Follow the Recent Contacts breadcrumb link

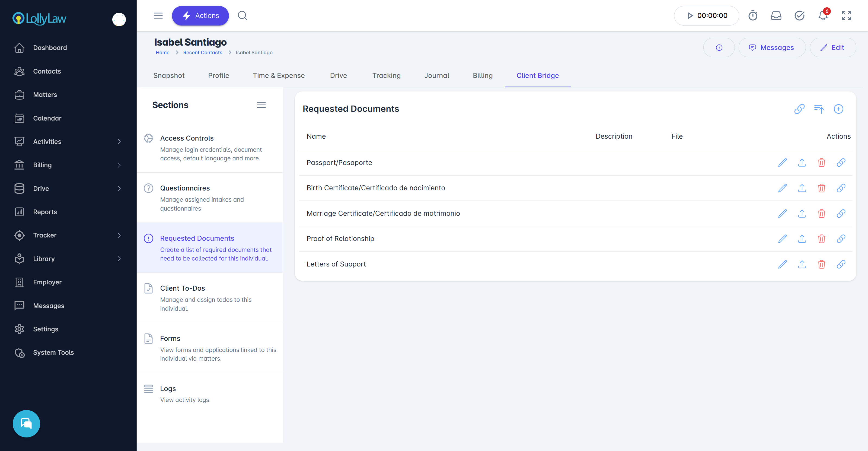[203, 53]
